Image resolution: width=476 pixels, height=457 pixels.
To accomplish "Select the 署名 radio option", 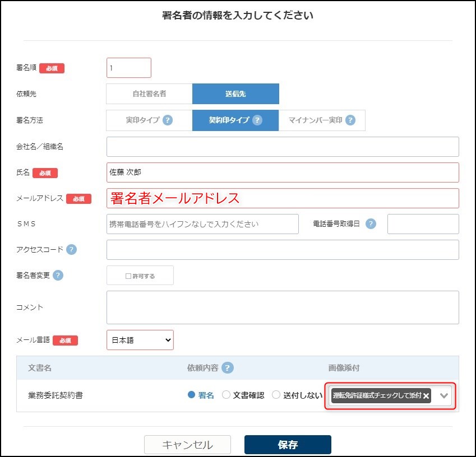I will pyautogui.click(x=190, y=395).
